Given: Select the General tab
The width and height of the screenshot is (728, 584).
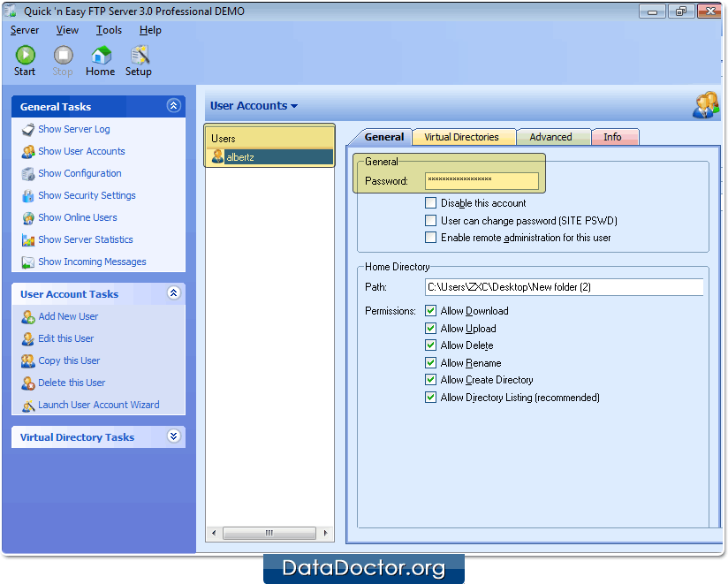Looking at the screenshot, I should [x=383, y=138].
